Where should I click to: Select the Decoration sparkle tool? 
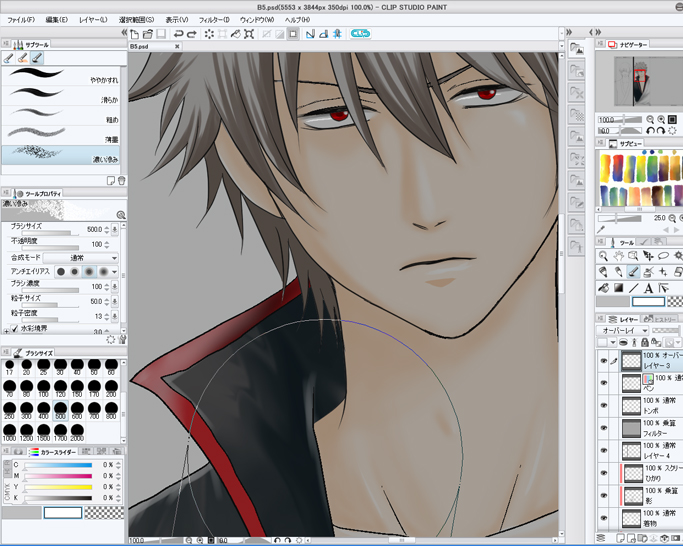coord(663,272)
